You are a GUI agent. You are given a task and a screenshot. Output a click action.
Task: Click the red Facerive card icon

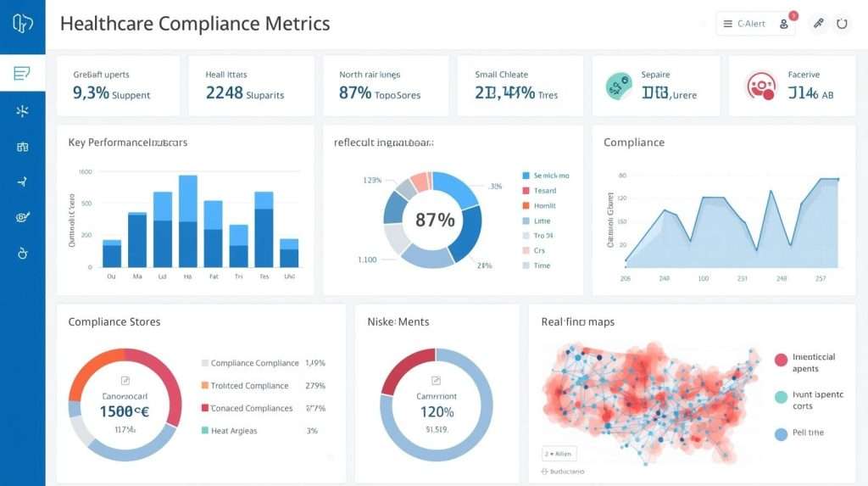[760, 86]
